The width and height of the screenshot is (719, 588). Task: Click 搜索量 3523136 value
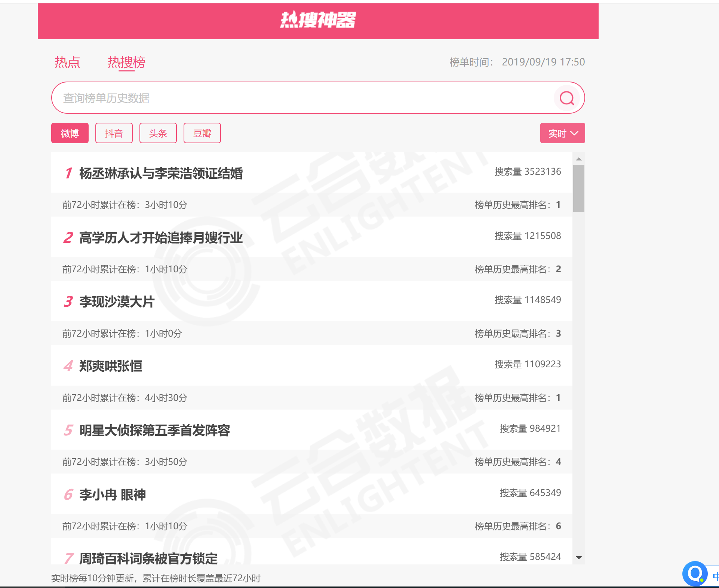coord(528,172)
